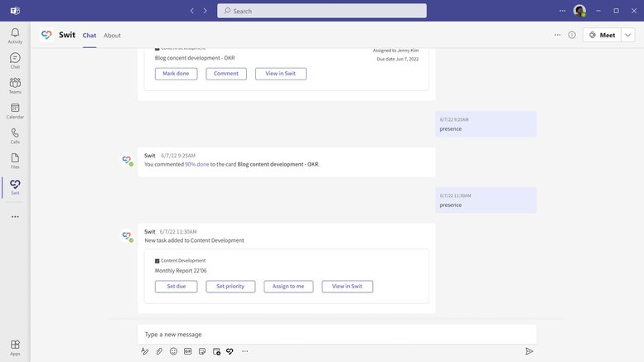Click the Set due button
644x362 pixels.
(x=177, y=287)
